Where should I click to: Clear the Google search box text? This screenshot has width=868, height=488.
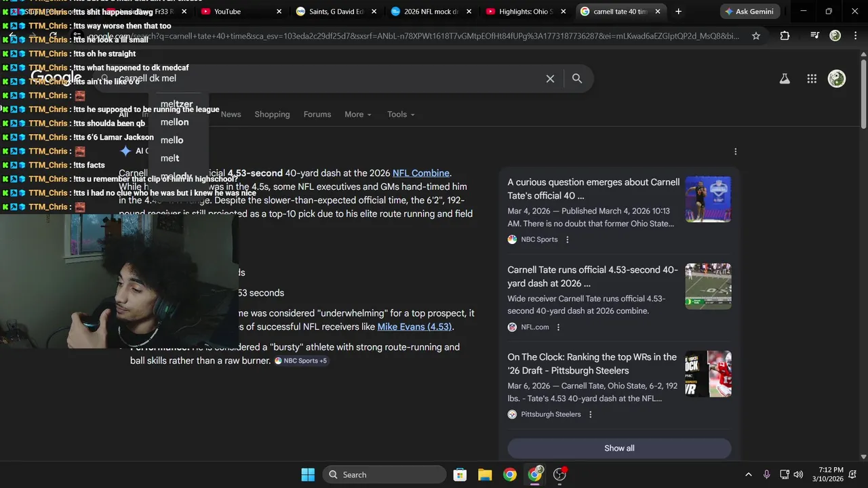click(550, 79)
